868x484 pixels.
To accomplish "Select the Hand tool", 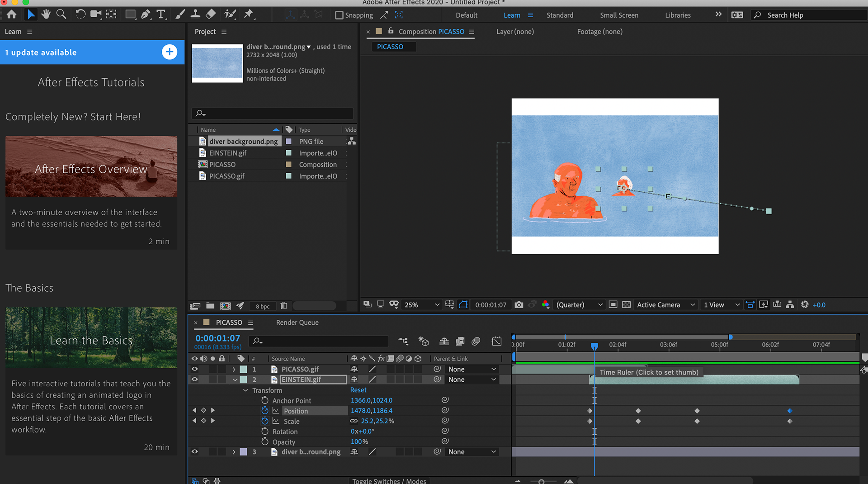I will click(46, 14).
